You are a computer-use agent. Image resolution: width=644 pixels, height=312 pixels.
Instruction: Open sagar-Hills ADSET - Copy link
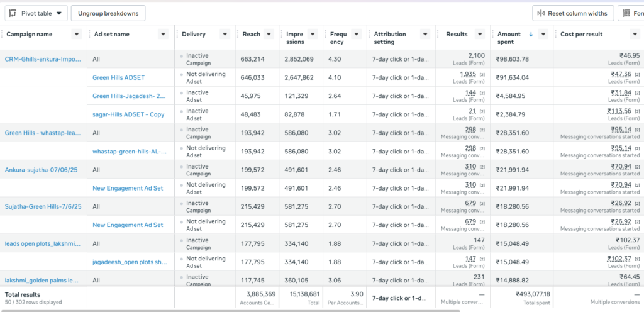[128, 114]
